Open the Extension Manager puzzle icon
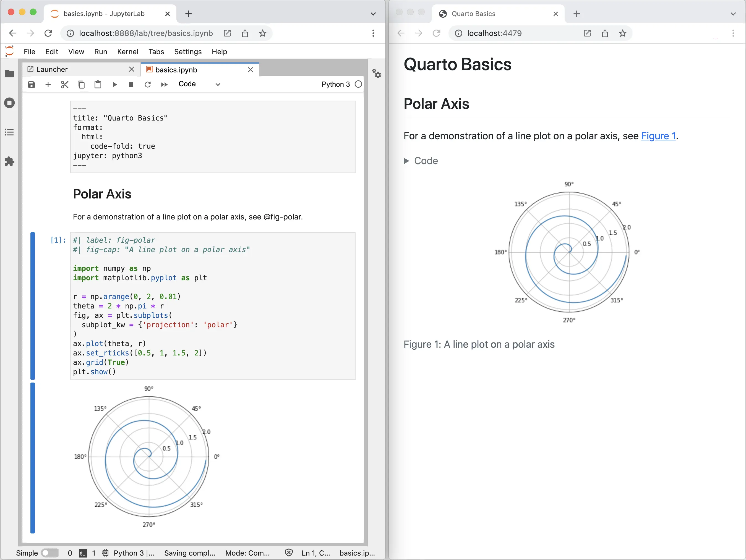Image resolution: width=746 pixels, height=560 pixels. point(9,161)
